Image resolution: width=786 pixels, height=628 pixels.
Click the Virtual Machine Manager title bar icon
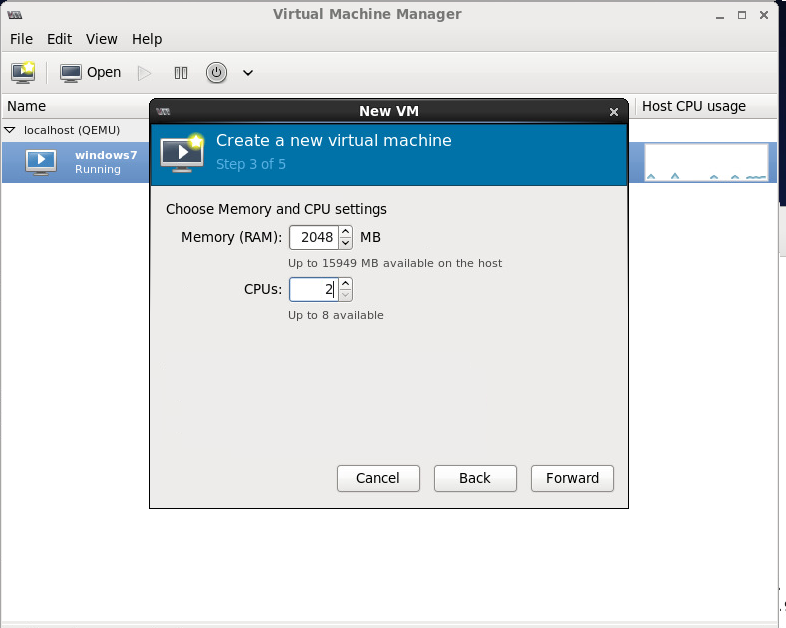click(15, 15)
